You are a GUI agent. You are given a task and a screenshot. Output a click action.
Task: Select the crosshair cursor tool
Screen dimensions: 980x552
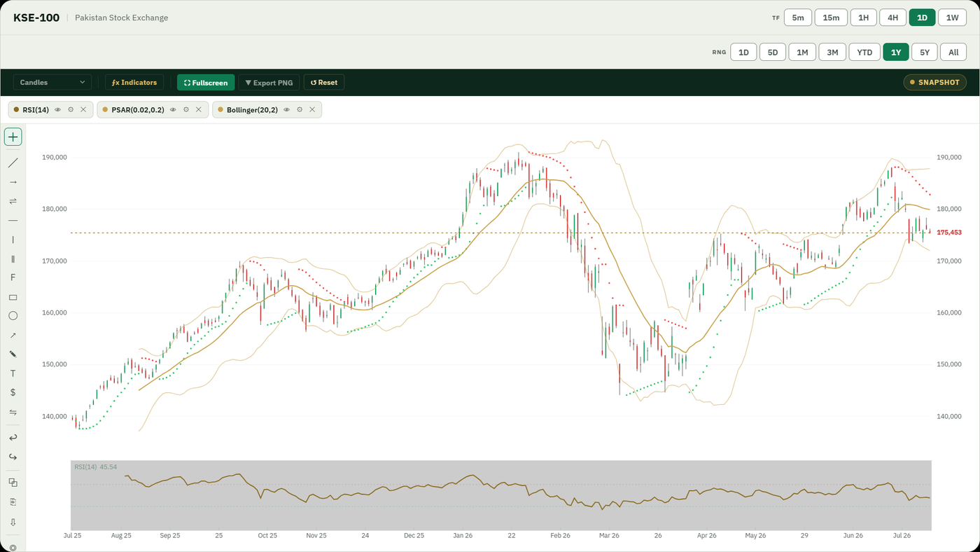click(x=13, y=137)
